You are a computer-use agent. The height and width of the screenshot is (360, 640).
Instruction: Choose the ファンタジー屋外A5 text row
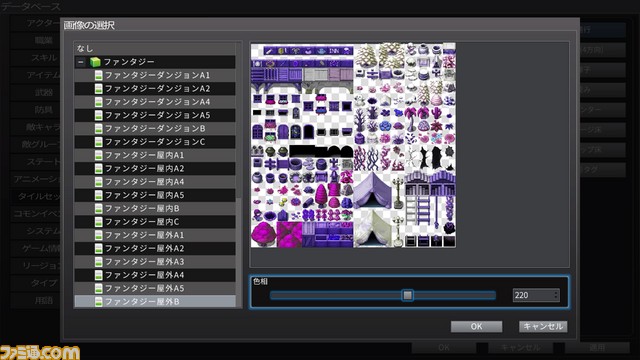point(155,289)
